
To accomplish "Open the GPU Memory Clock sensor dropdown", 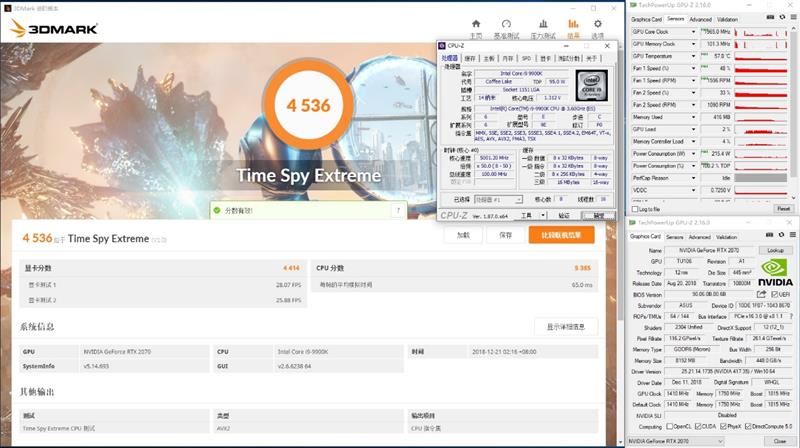I will coord(693,44).
